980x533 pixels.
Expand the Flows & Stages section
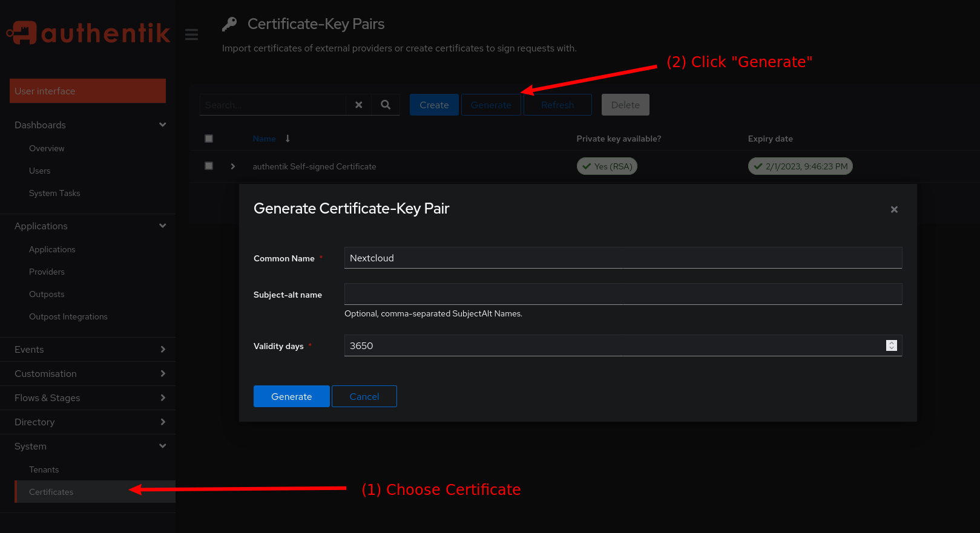tap(162, 397)
